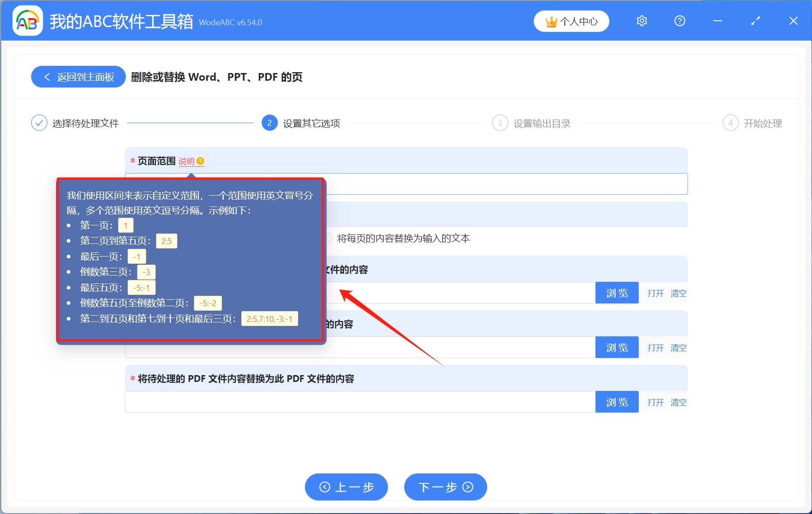
Task: Click the checkmark icon on step 选择待处理文件
Action: [x=40, y=123]
